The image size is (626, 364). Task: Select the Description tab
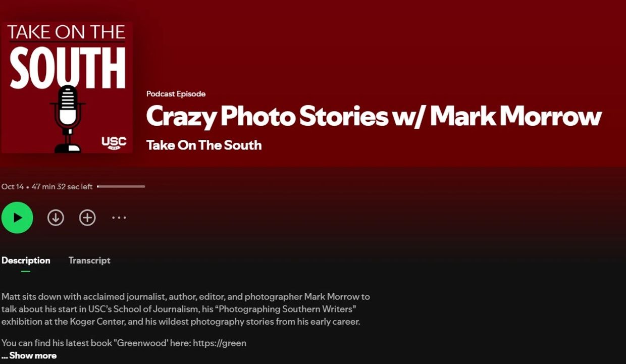(26, 261)
